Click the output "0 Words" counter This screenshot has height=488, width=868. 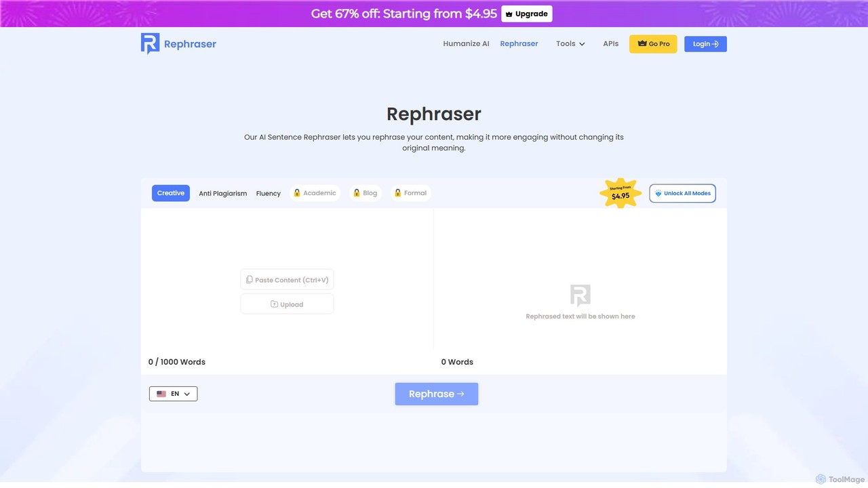457,362
